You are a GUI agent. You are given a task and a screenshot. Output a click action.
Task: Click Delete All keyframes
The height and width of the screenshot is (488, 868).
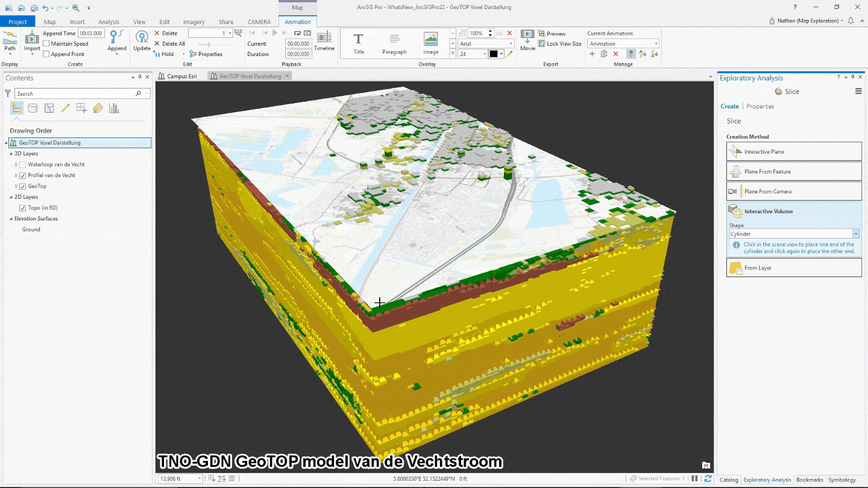coord(172,44)
